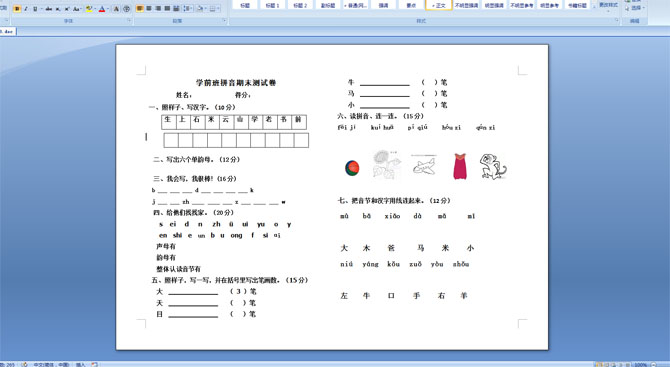
Task: Toggle underline formatting
Action: pos(35,9)
